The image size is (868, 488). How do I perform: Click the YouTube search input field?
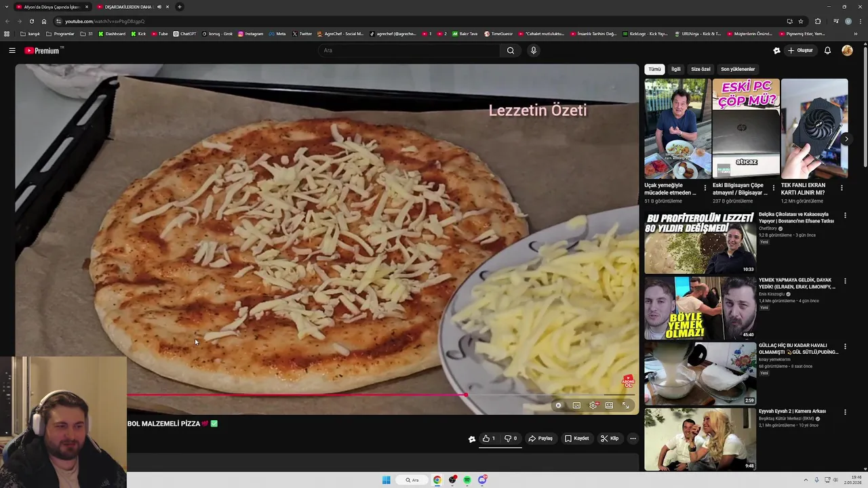[x=410, y=50]
